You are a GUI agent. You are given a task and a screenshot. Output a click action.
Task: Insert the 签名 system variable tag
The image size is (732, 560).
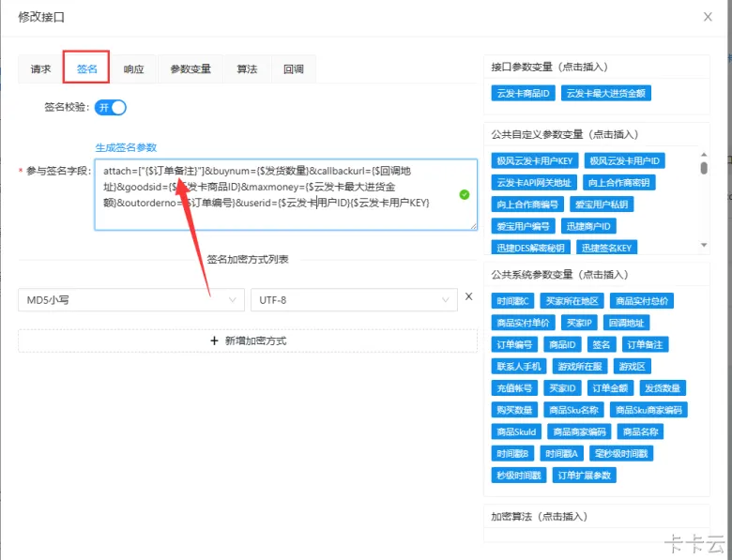(x=602, y=344)
